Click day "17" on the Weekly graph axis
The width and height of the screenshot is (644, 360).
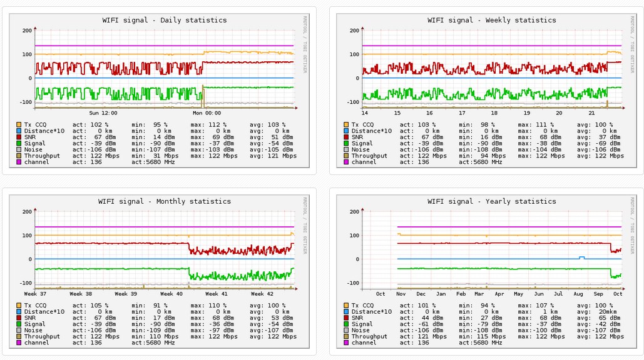(462, 113)
